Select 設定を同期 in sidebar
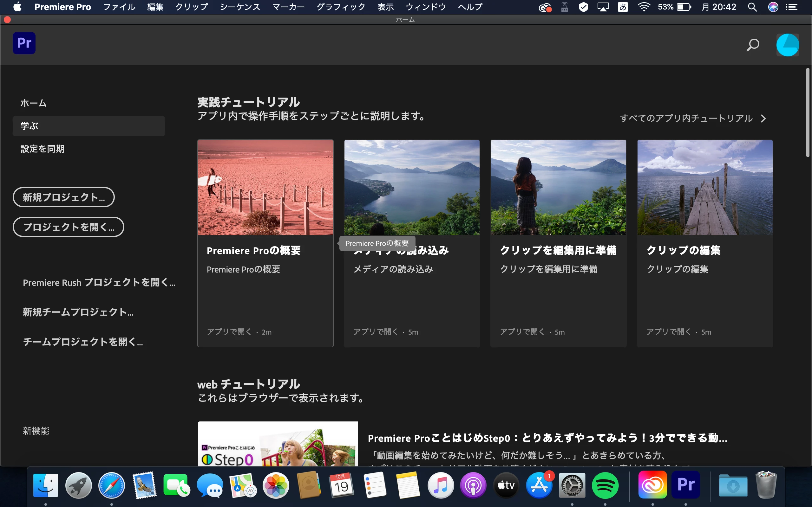Screen dimensions: 812x507 [x=42, y=149]
